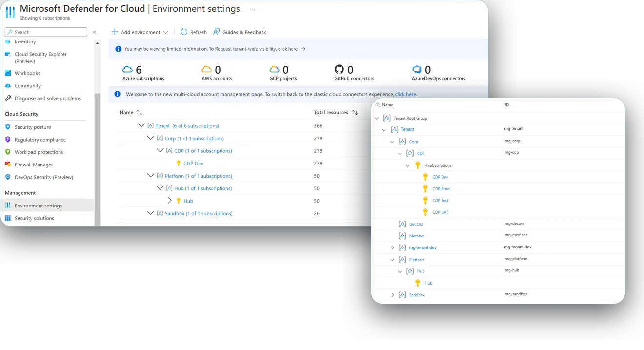Collapse the sidebar with the double-chevron icon
Image resolution: width=644 pixels, height=350 pixels.
click(94, 32)
